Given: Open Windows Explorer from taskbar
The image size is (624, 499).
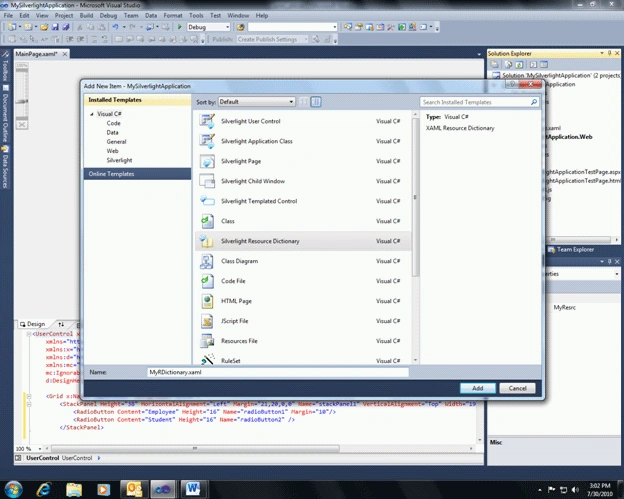Looking at the screenshot, I should [x=74, y=489].
